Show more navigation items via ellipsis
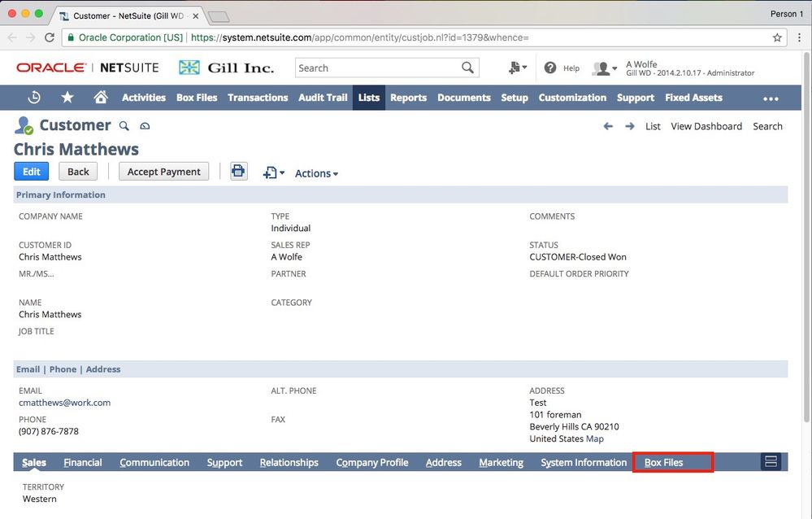This screenshot has height=519, width=812. 771,98
